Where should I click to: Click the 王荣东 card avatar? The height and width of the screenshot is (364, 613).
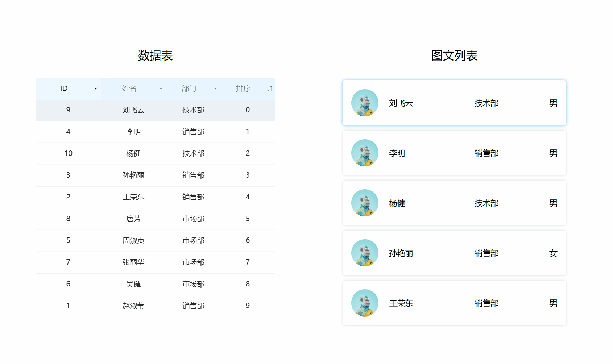click(365, 303)
